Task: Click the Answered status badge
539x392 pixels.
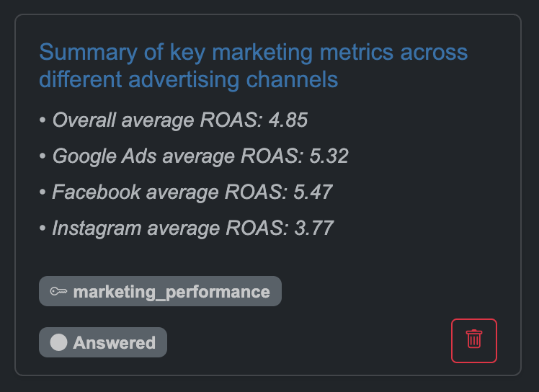Action: click(x=103, y=342)
